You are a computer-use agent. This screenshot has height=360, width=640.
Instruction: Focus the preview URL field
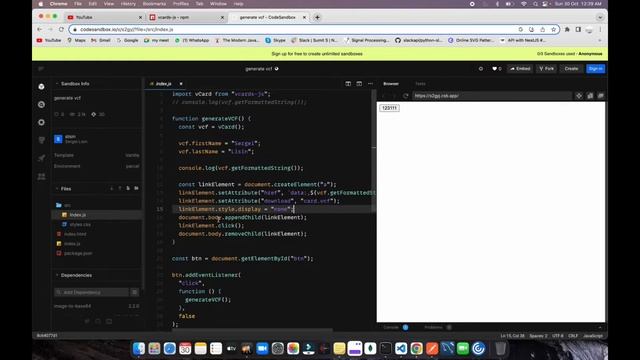[492, 96]
